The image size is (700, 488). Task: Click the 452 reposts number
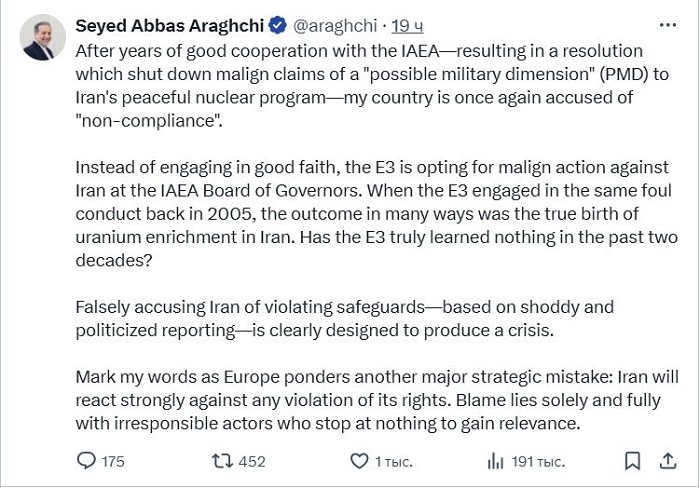pyautogui.click(x=252, y=461)
